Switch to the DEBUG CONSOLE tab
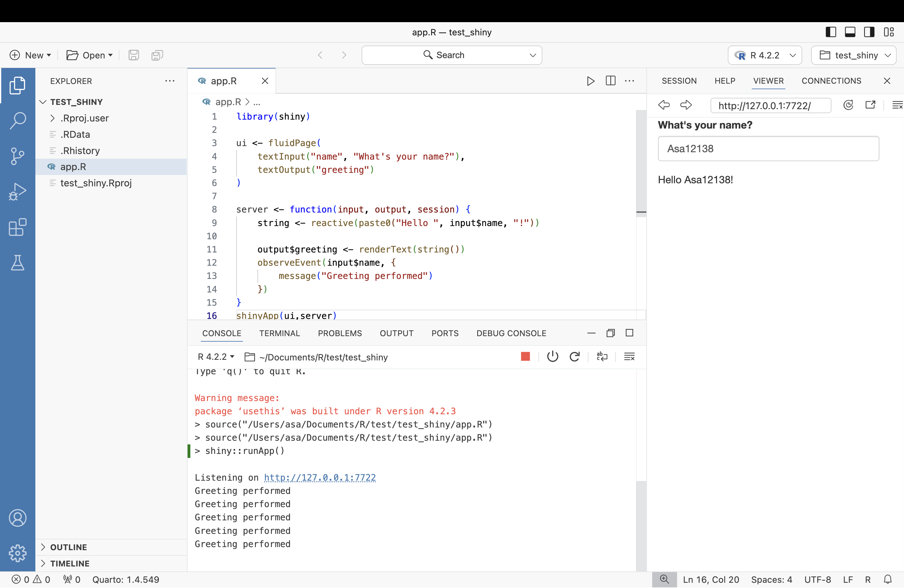Image resolution: width=904 pixels, height=588 pixels. [x=511, y=333]
